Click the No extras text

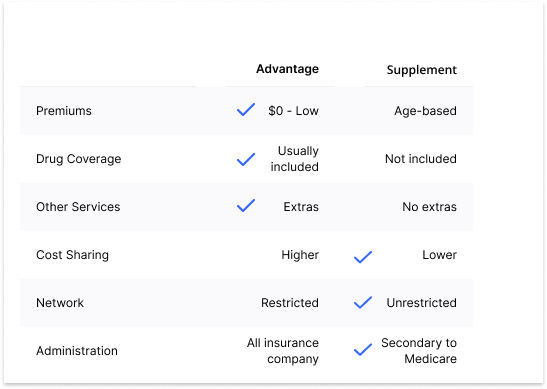[429, 207]
